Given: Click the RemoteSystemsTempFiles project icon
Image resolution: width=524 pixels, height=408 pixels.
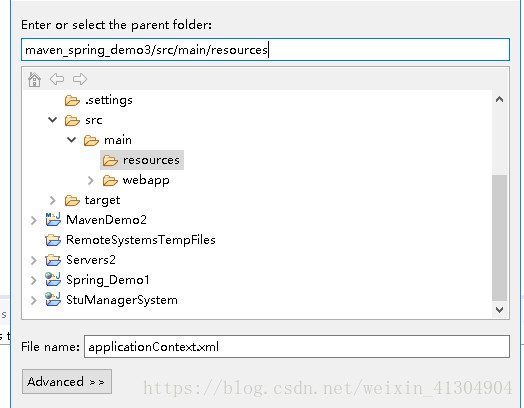Looking at the screenshot, I should click(53, 240).
